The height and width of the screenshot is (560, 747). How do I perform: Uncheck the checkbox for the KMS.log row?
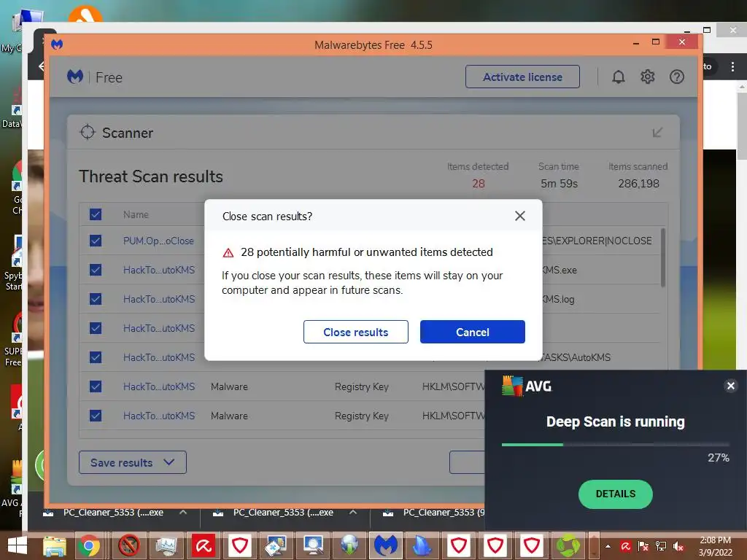pos(96,299)
